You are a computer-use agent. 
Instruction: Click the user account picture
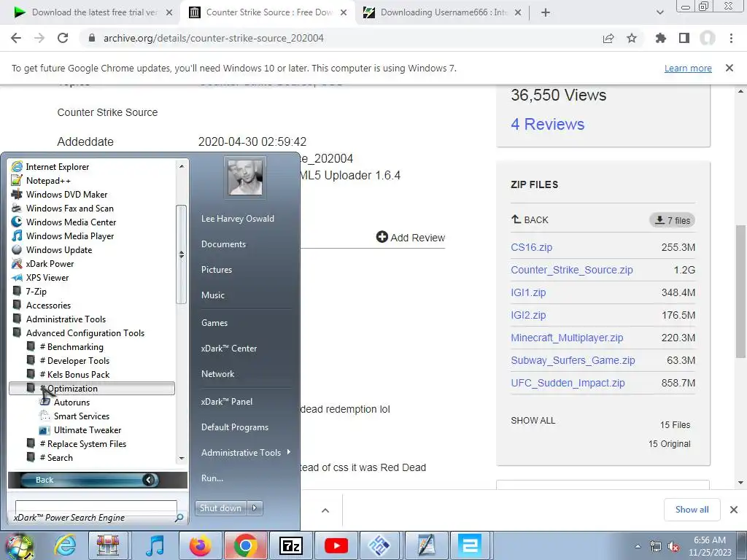245,177
